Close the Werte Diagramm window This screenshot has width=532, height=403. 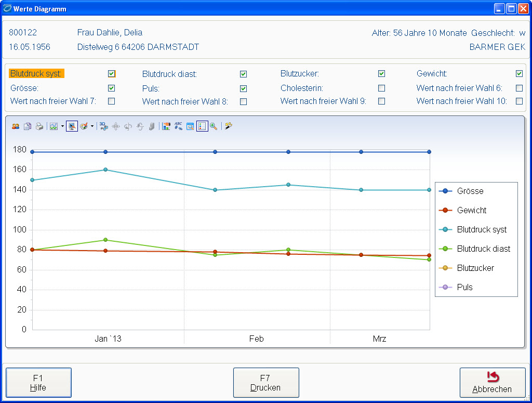(523, 8)
